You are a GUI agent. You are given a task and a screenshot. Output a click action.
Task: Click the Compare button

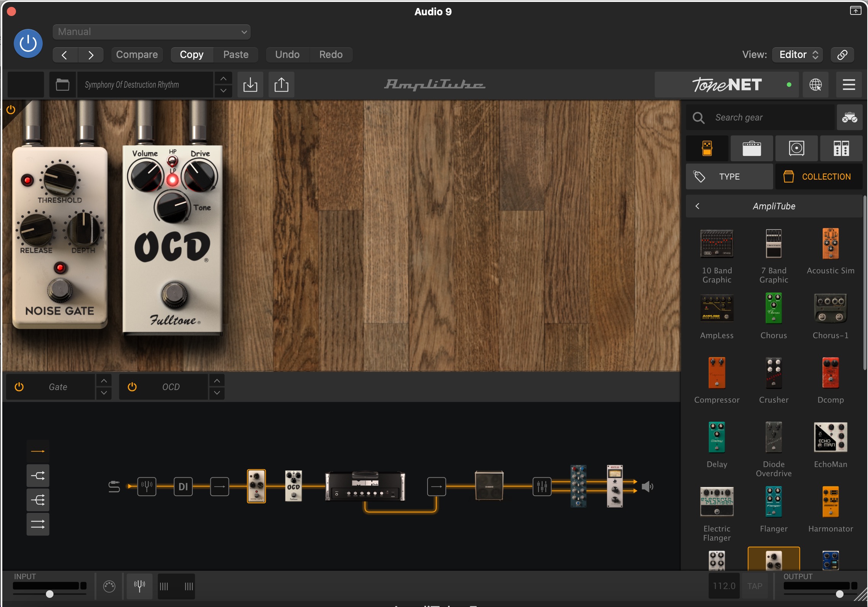[137, 55]
